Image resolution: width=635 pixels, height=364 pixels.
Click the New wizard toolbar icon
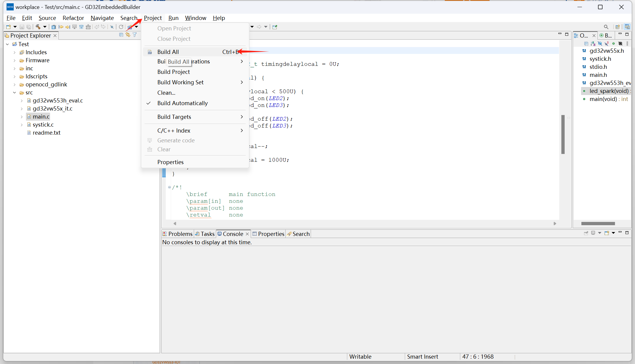[8, 27]
